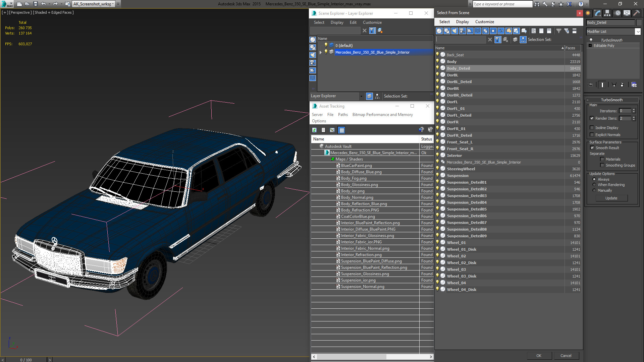
Task: Select the Editable Poly modifier icon
Action: tap(590, 46)
